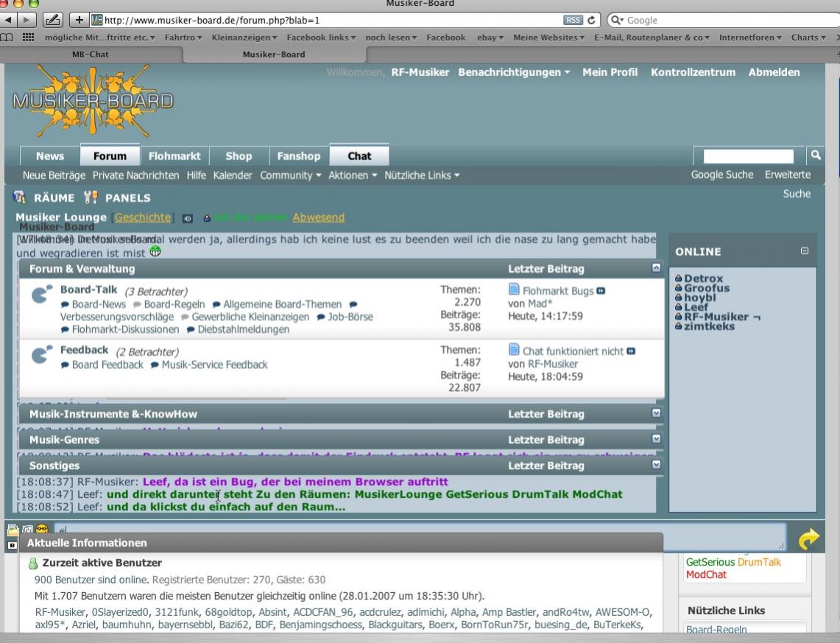Image resolution: width=840 pixels, height=643 pixels.
Task: Open Kleinanzeigen bookmarks folder
Action: click(x=244, y=38)
